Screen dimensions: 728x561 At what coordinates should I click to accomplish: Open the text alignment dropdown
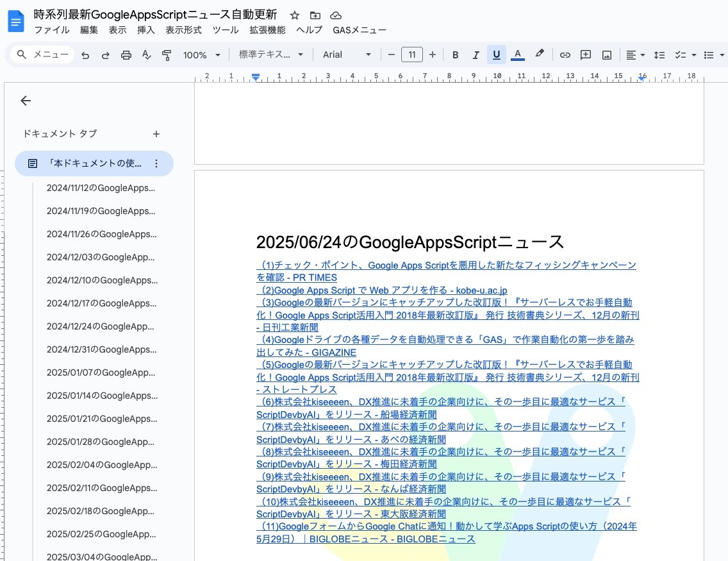tap(636, 54)
